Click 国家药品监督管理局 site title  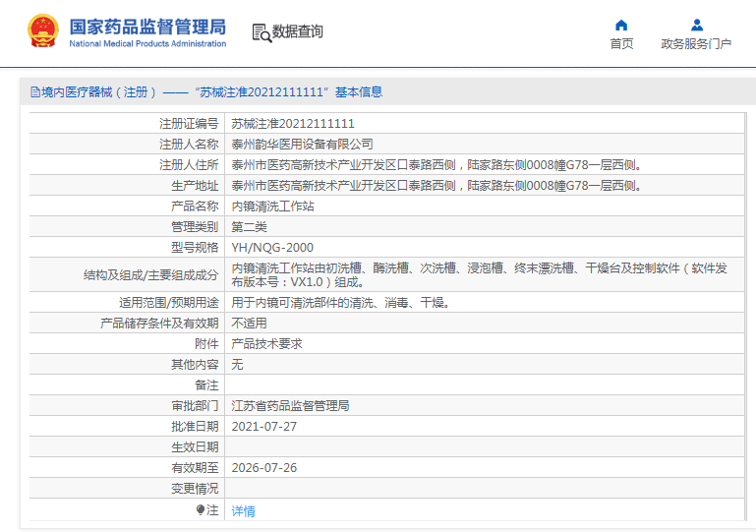pos(147,27)
